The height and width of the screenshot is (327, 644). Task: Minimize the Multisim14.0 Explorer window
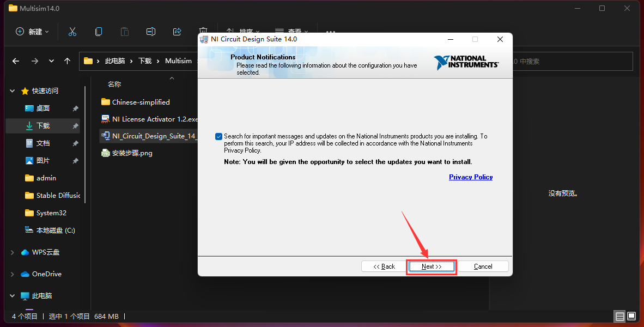(577, 8)
